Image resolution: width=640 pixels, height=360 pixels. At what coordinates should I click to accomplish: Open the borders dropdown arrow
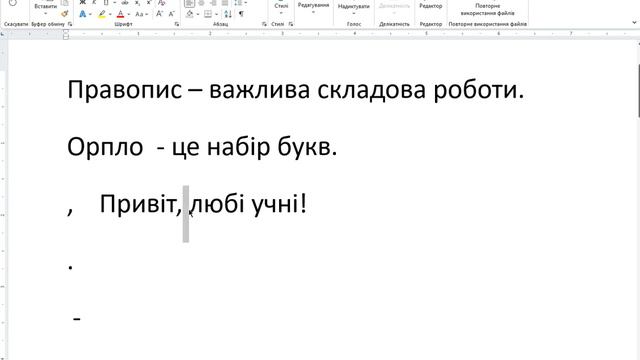click(216, 15)
